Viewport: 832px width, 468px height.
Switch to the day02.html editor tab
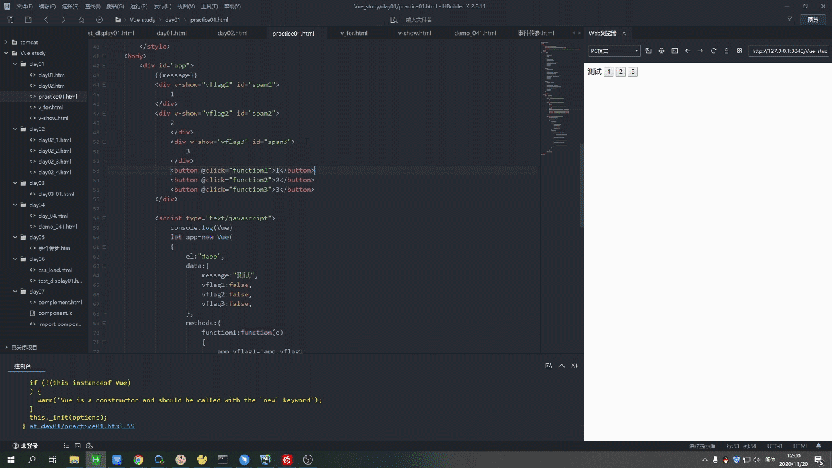pos(232,33)
